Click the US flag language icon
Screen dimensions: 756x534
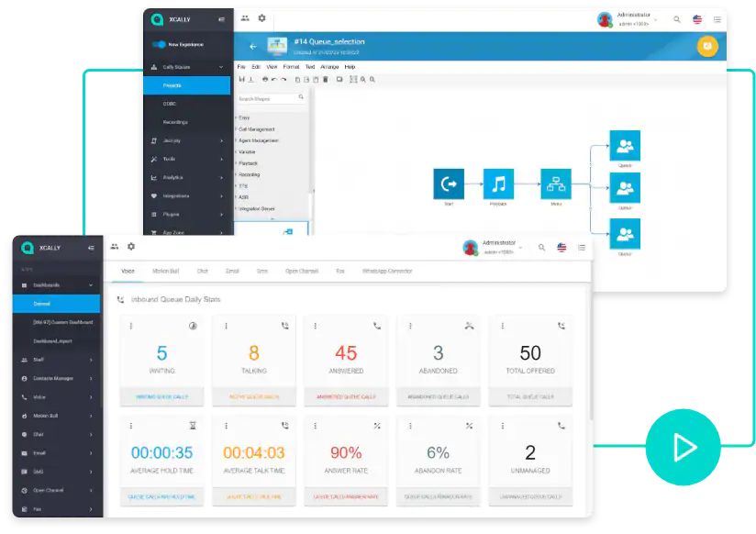697,19
